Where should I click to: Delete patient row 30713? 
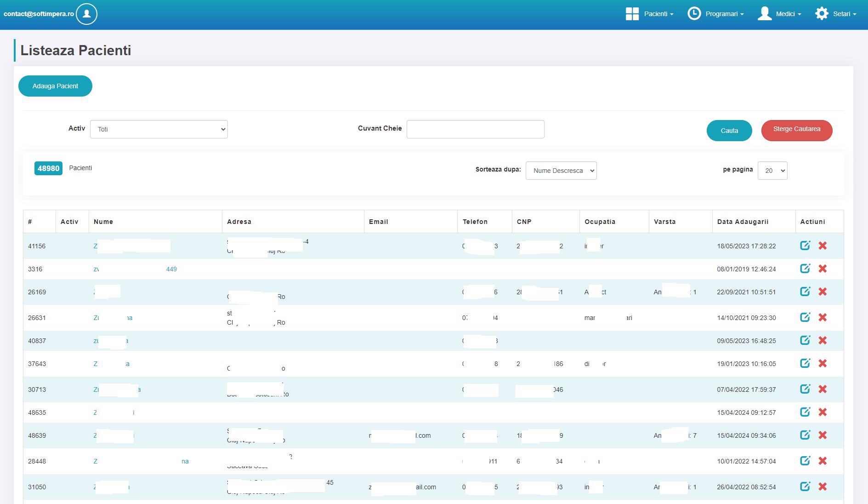[x=823, y=389]
